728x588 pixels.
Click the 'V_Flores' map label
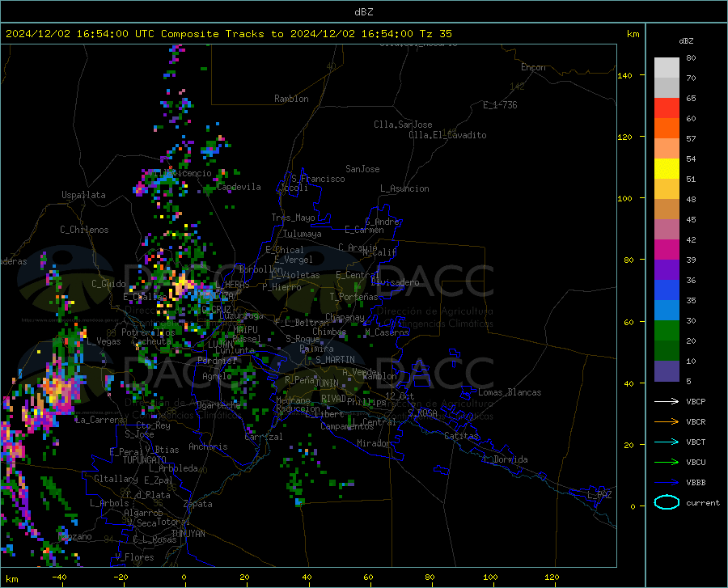coord(134,557)
